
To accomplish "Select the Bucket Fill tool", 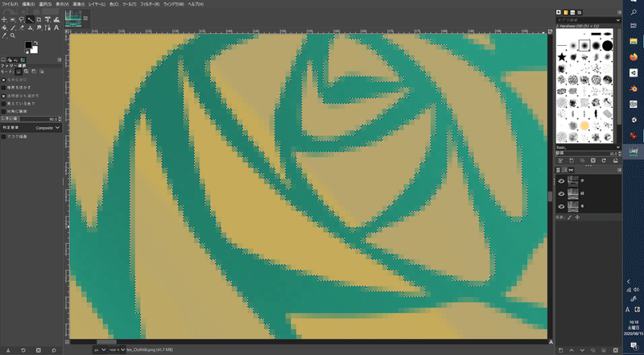I will [x=4, y=27].
